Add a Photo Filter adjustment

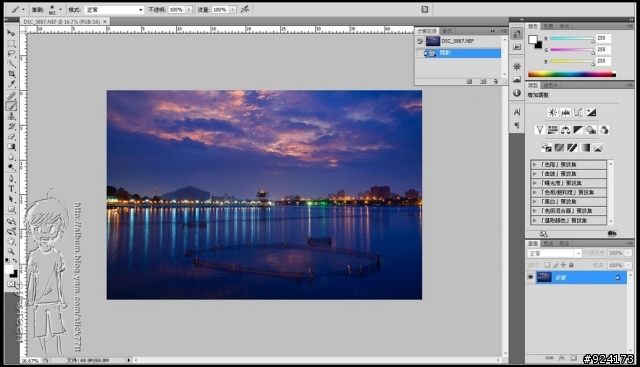tap(591, 130)
